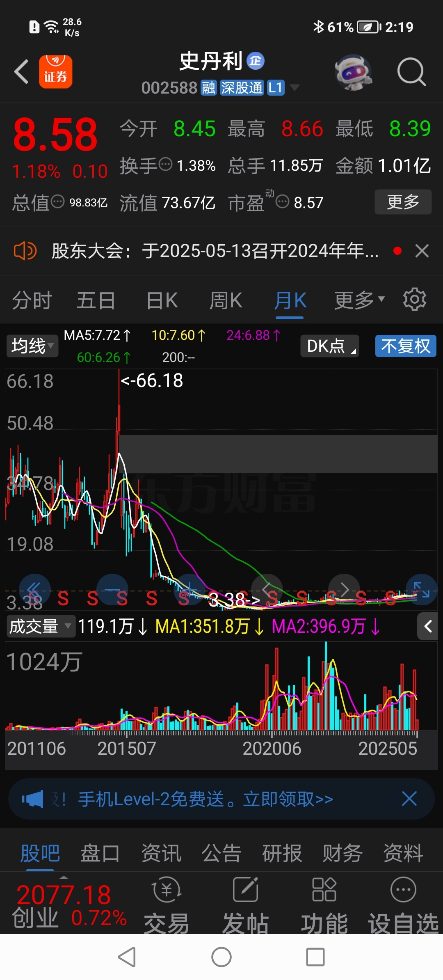The image size is (443, 980).
Task: Tap the Android recent apps button
Action: (x=315, y=957)
